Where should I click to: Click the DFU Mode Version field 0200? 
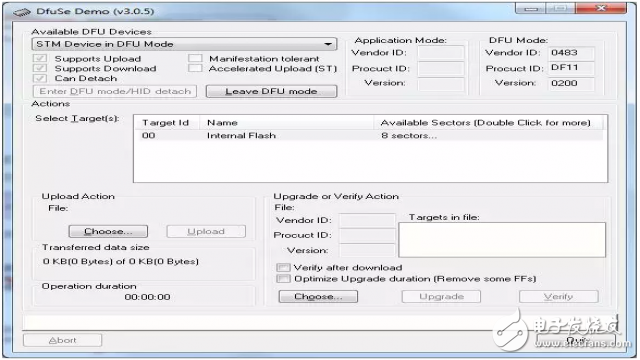pos(571,83)
